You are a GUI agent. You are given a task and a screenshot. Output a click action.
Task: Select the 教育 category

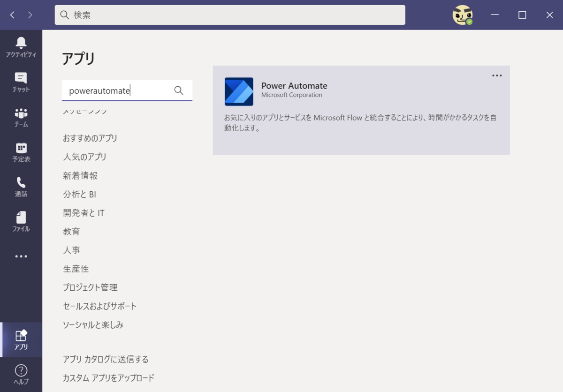pyautogui.click(x=71, y=232)
